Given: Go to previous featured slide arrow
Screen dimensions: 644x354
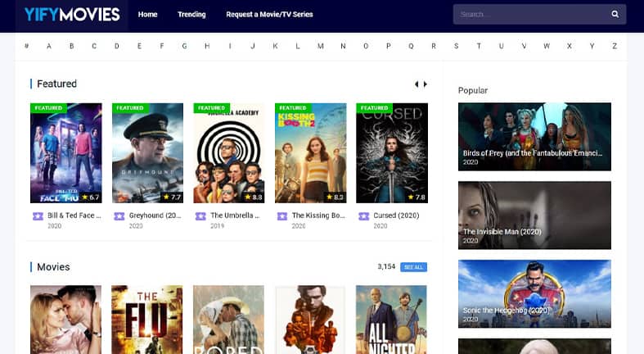Looking at the screenshot, I should coord(417,84).
